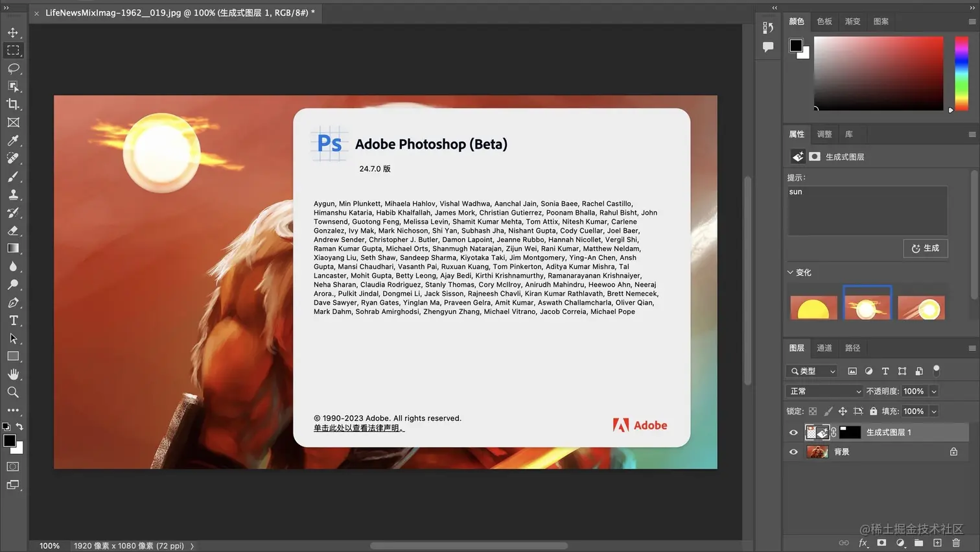Select the Dodge tool
Screen dimensions: 980x552
pyautogui.click(x=13, y=284)
